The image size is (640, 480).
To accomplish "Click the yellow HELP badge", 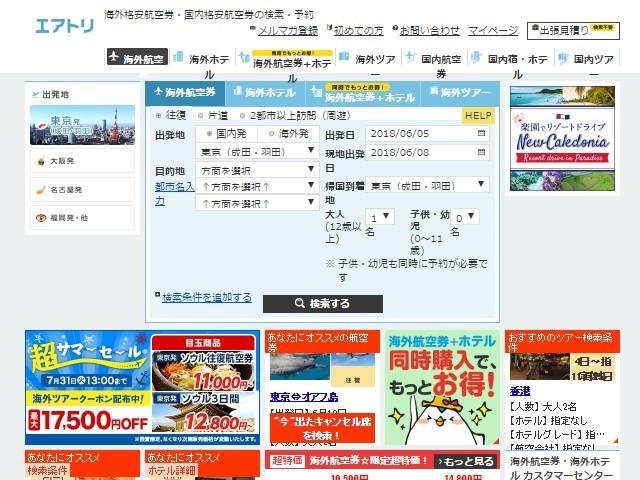I will [478, 116].
